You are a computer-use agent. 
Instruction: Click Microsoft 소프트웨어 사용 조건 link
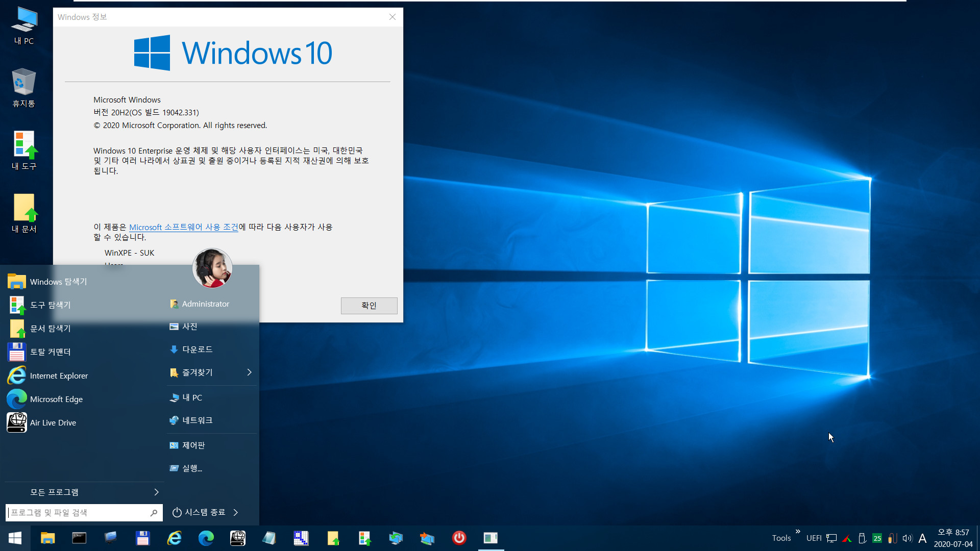183,227
